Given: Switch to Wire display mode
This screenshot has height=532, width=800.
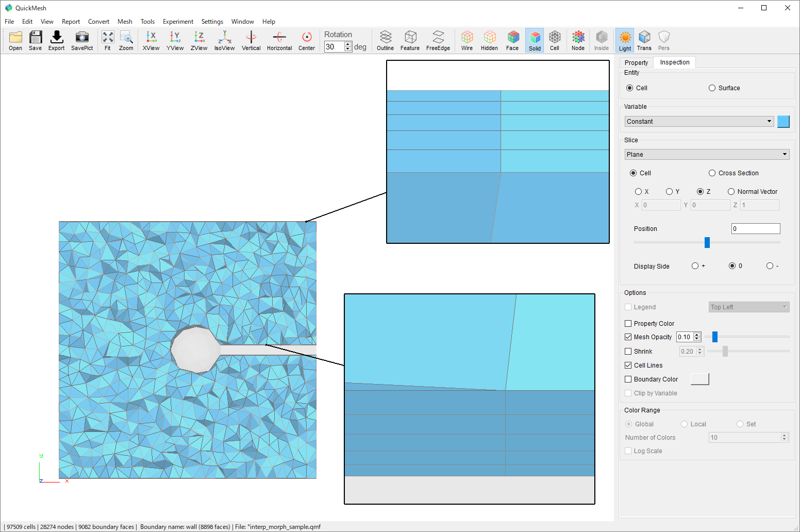Looking at the screenshot, I should point(466,40).
